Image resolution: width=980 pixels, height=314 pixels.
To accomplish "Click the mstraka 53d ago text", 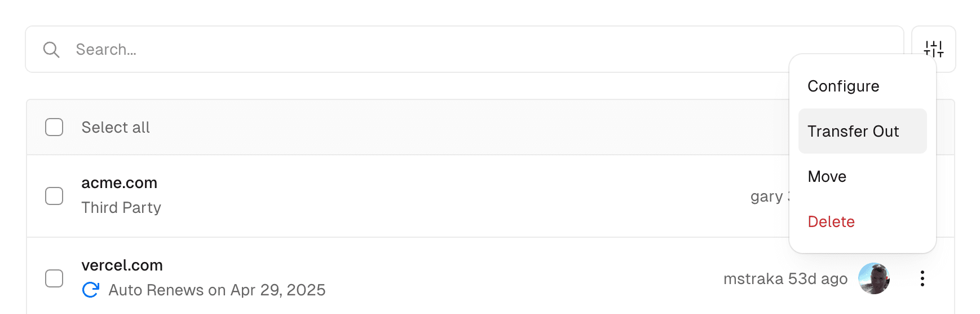I will click(x=785, y=279).
